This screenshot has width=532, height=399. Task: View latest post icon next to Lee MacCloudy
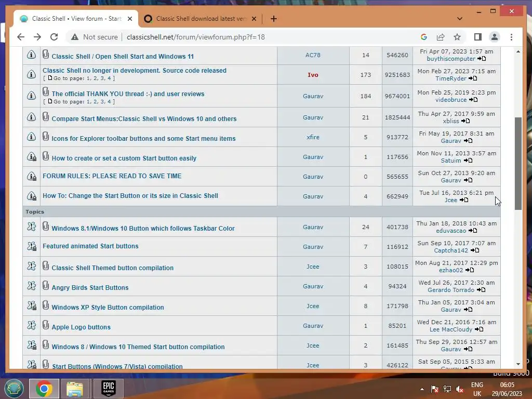click(478, 329)
